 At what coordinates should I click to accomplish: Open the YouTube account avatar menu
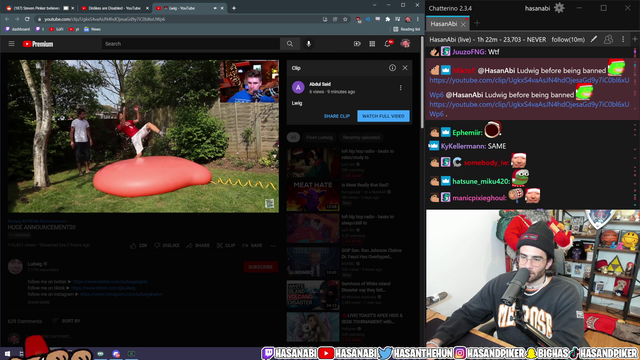tap(405, 44)
